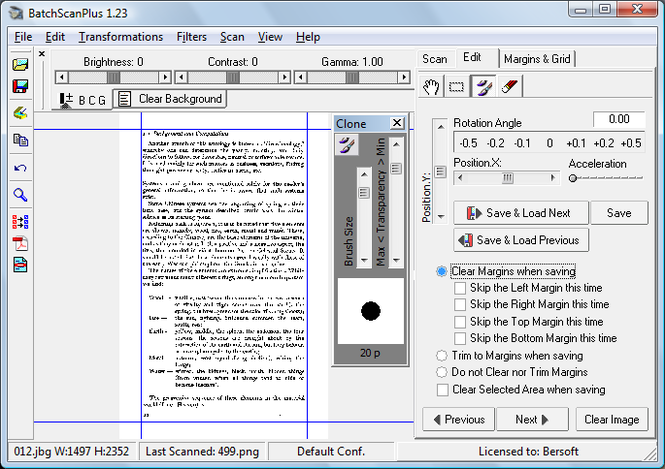The image size is (665, 469).
Task: Click the Brightness slider thumb
Action: point(113,77)
